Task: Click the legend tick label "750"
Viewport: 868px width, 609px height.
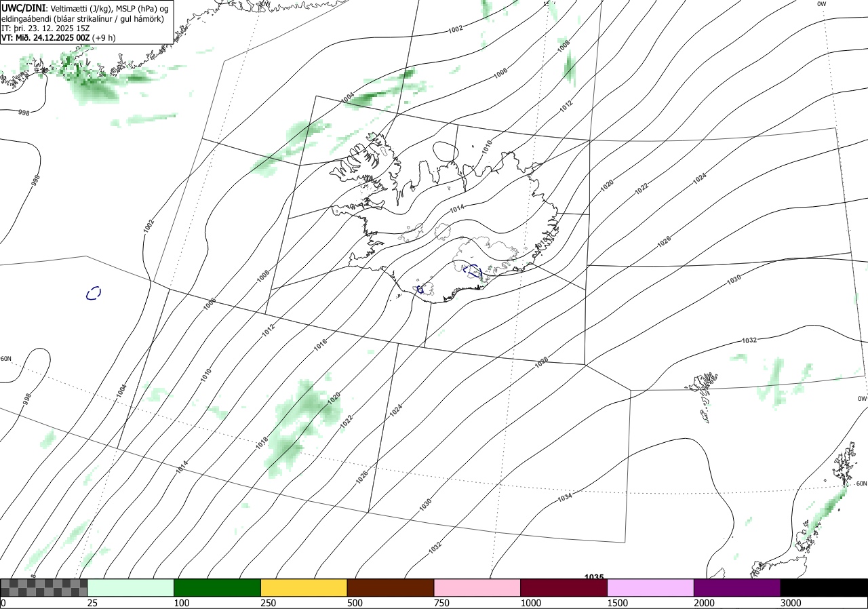Action: [442, 603]
